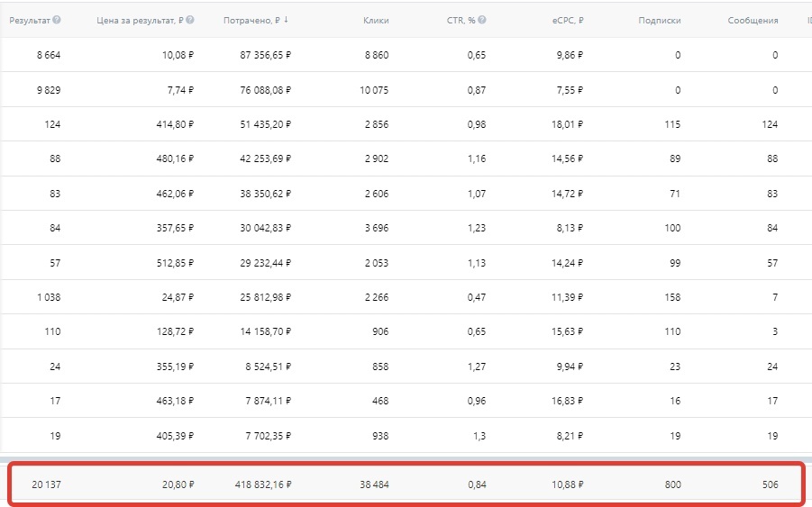Open the help icon beside Цена за результат

tap(190, 20)
